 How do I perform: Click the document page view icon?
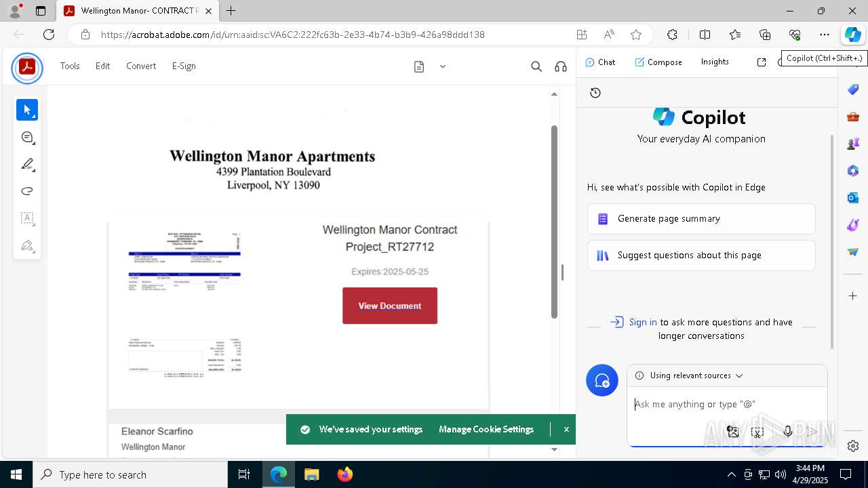click(x=419, y=66)
